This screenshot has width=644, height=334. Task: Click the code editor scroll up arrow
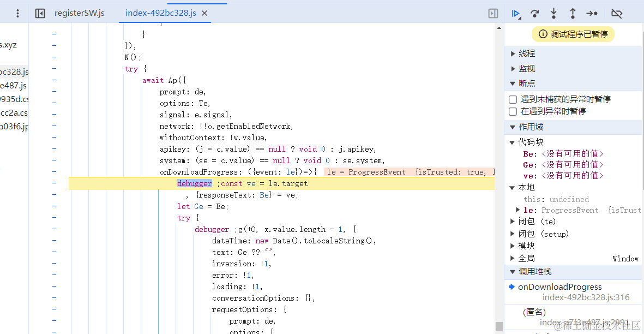(x=499, y=28)
